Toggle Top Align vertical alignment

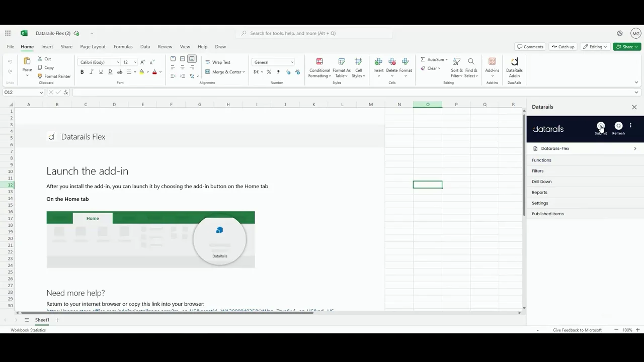point(173,59)
